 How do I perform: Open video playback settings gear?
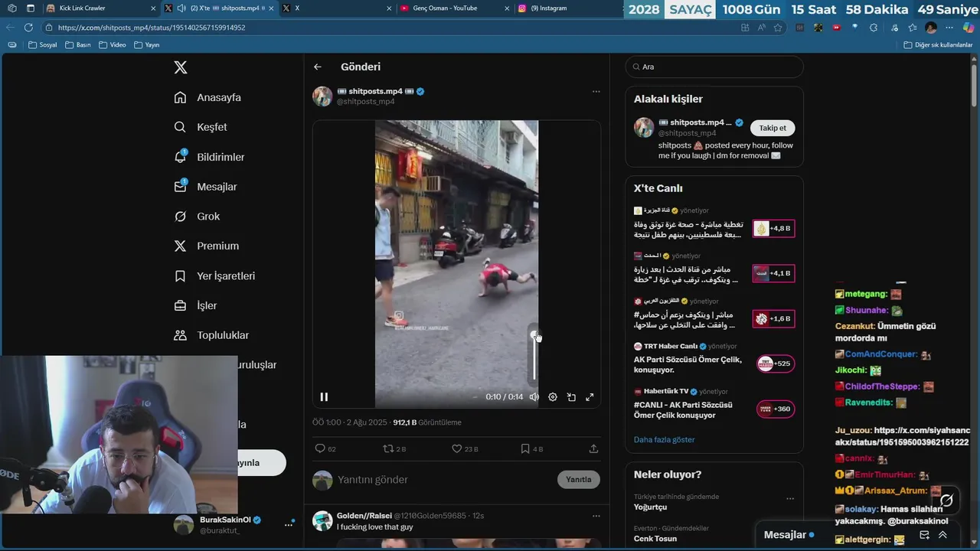[x=553, y=397]
